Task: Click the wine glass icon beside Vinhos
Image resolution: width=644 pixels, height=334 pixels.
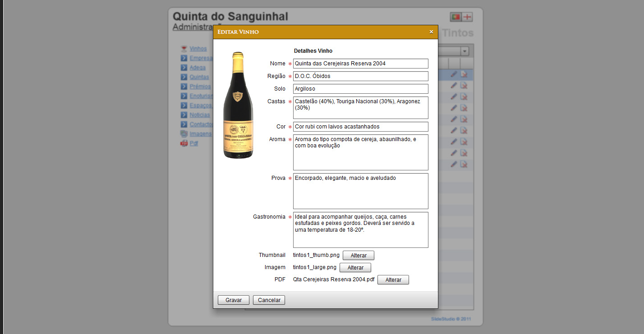Action: [x=184, y=49]
